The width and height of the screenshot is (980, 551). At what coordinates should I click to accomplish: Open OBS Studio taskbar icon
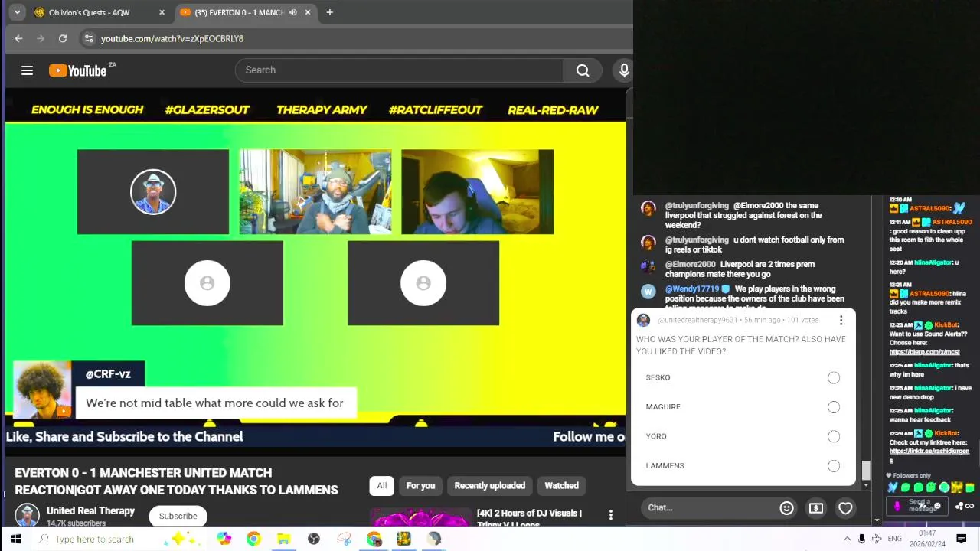coord(313,539)
